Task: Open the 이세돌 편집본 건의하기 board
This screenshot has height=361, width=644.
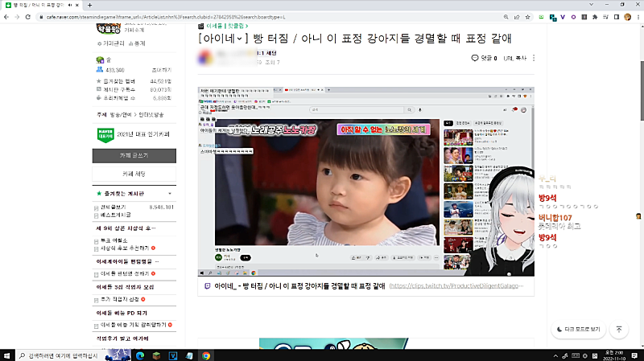Action: 125,273
